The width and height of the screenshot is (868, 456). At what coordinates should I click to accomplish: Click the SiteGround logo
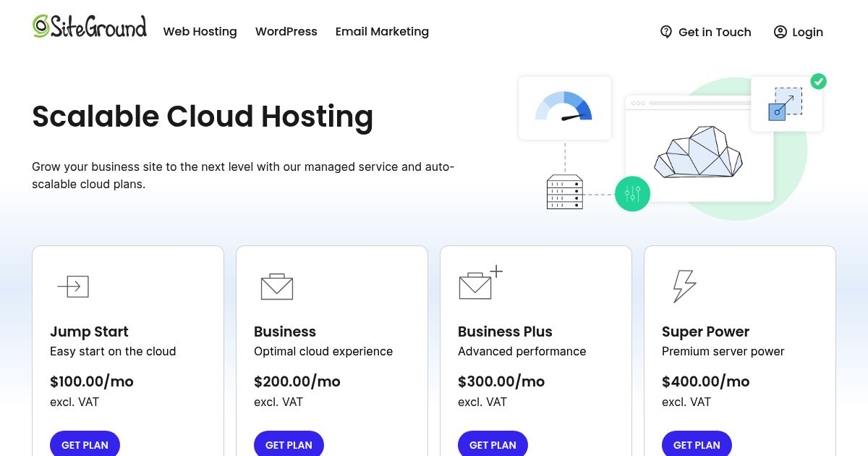pyautogui.click(x=90, y=26)
